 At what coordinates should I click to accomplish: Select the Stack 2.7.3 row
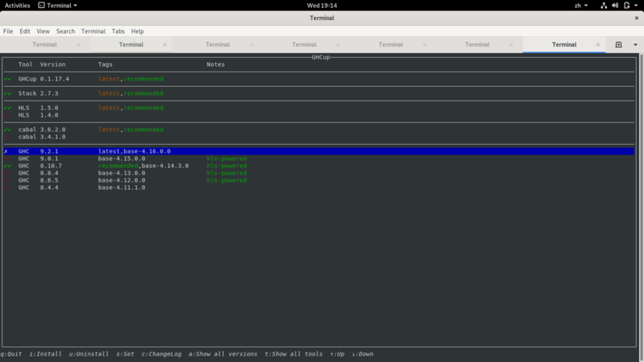click(319, 93)
